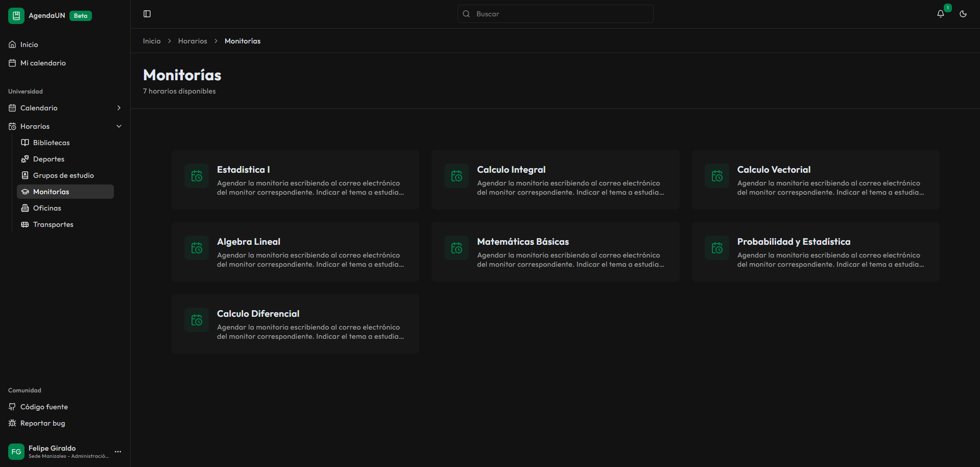Click the FG user avatar
This screenshot has width=980, height=467.
coord(16,452)
